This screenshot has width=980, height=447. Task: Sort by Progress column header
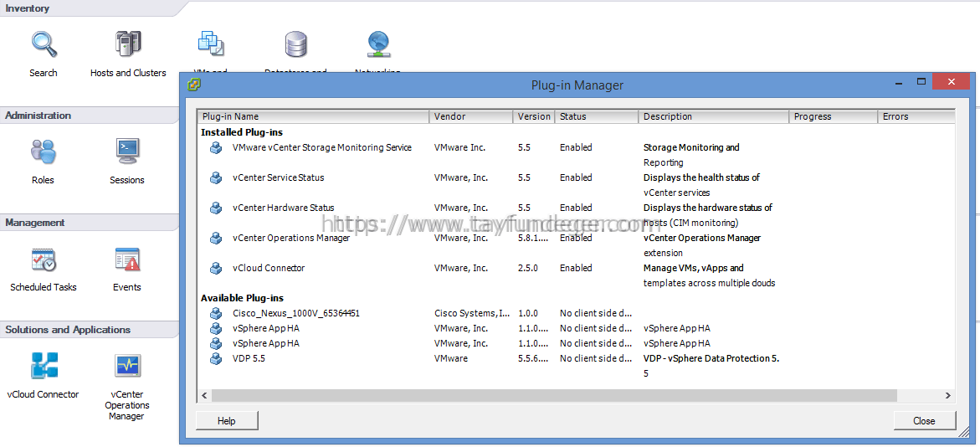pyautogui.click(x=833, y=117)
